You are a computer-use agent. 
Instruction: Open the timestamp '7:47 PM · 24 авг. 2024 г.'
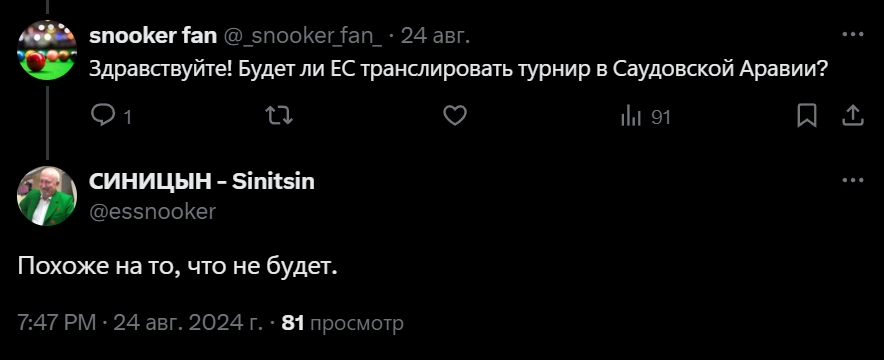140,323
